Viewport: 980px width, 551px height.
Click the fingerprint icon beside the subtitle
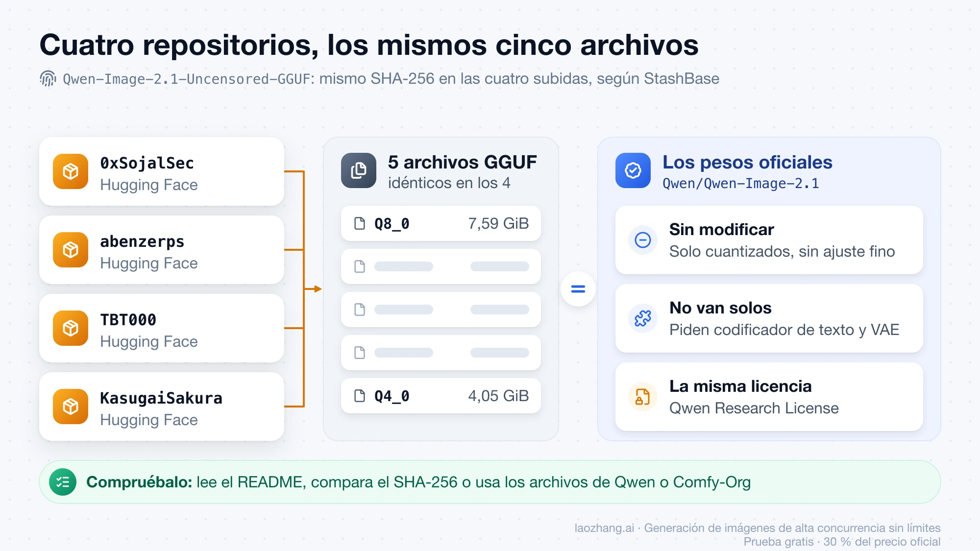coord(48,79)
